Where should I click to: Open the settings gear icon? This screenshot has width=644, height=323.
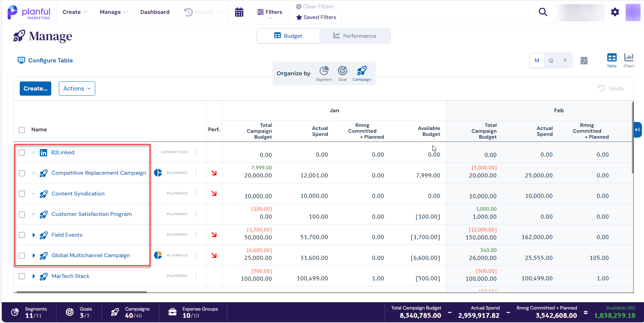(x=615, y=12)
